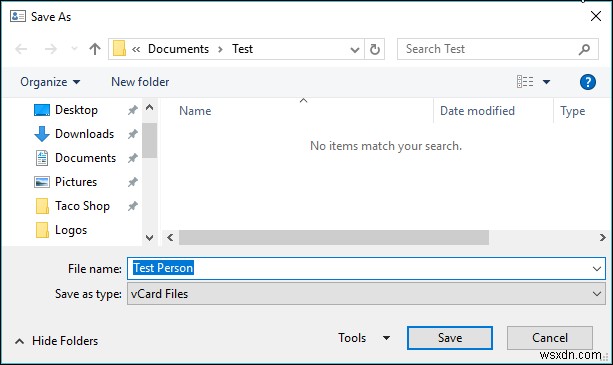Click horizontal scrollbar left arrow
The width and height of the screenshot is (613, 365).
(170, 238)
